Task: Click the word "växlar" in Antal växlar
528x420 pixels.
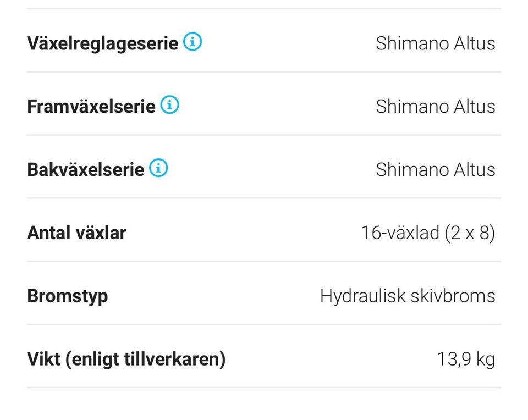Action: click(x=101, y=233)
